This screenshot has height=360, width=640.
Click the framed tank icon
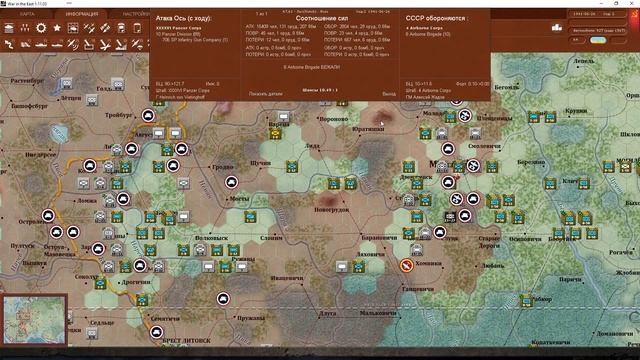pos(73,28)
